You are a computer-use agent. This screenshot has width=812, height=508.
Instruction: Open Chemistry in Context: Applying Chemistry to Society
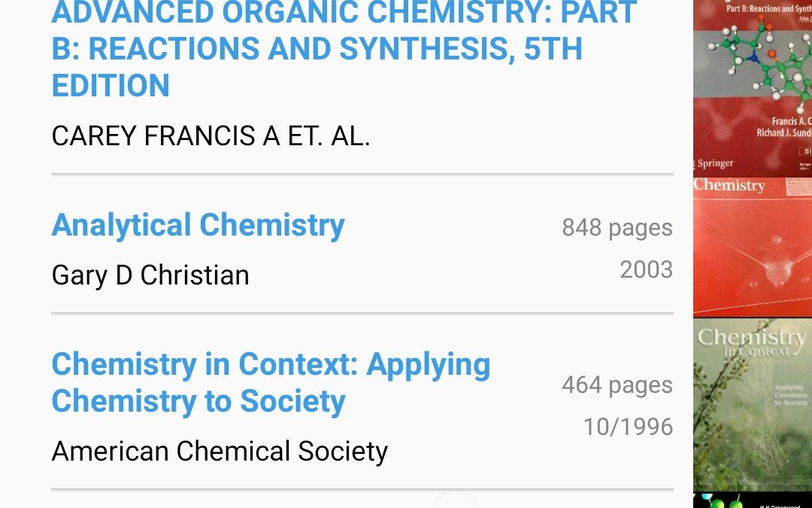click(x=271, y=382)
